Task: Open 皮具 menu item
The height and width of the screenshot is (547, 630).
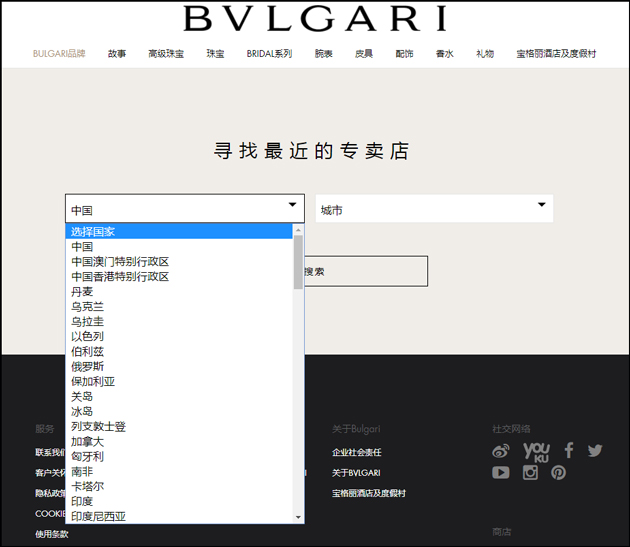Action: pos(364,53)
